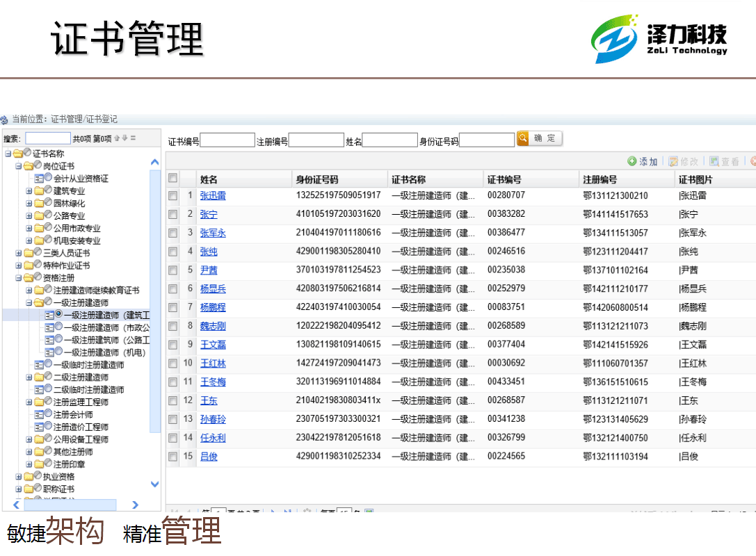The height and width of the screenshot is (556, 756).
Task: Expand the 三类人员证书 tree node
Action: (x=19, y=253)
